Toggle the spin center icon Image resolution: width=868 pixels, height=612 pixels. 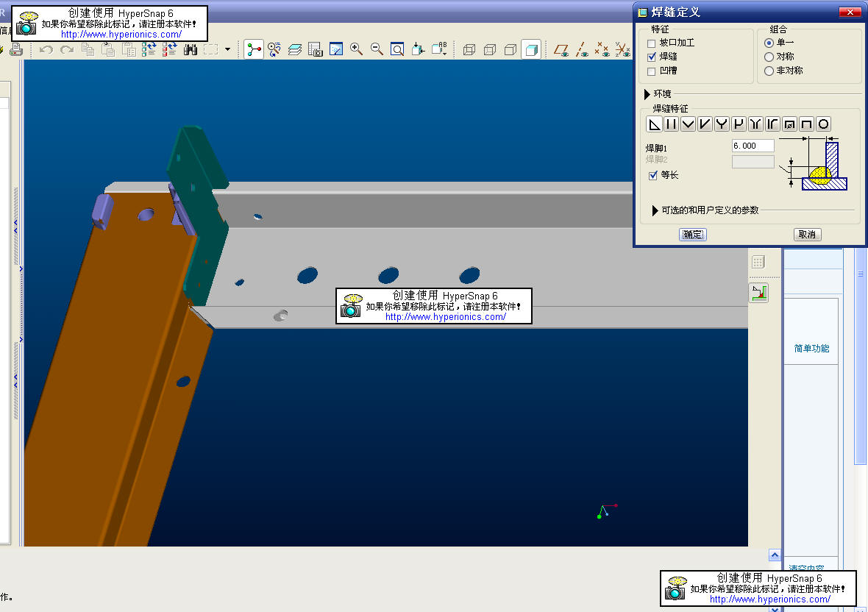pos(254,50)
